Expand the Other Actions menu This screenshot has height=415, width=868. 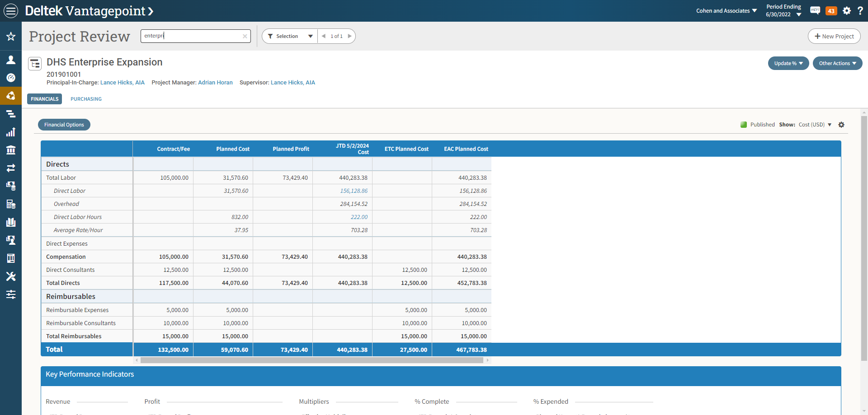pyautogui.click(x=837, y=63)
